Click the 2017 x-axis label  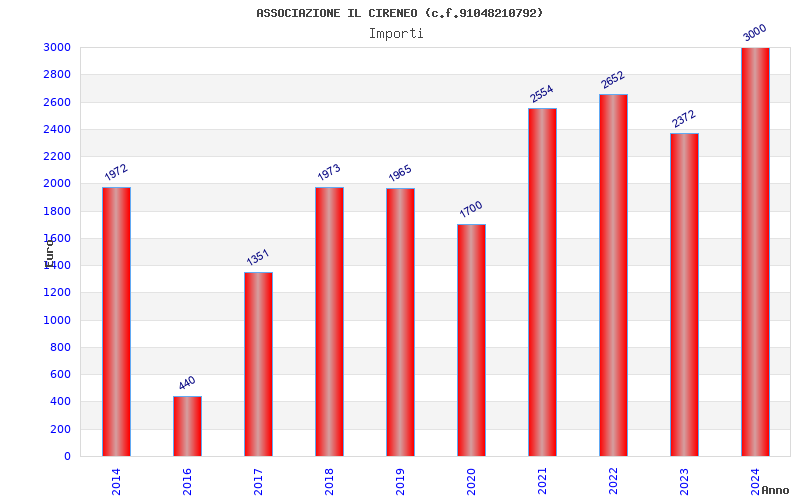[258, 481]
